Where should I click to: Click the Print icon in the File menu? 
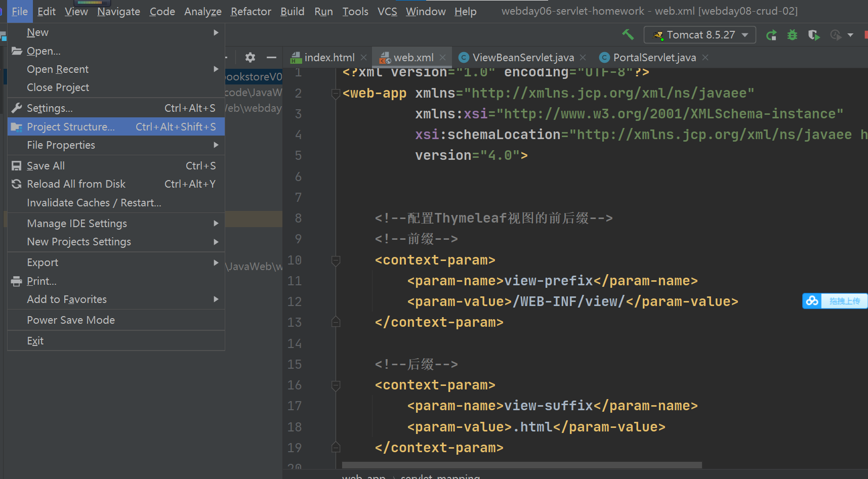coord(16,281)
